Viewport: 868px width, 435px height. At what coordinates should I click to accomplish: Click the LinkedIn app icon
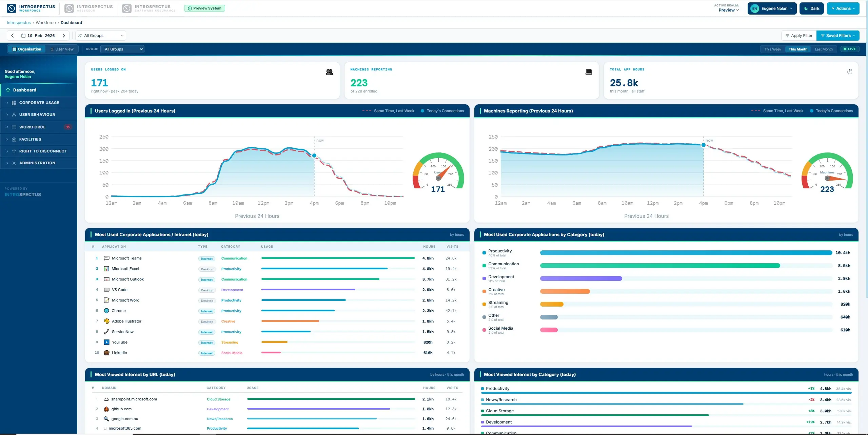coord(106,353)
